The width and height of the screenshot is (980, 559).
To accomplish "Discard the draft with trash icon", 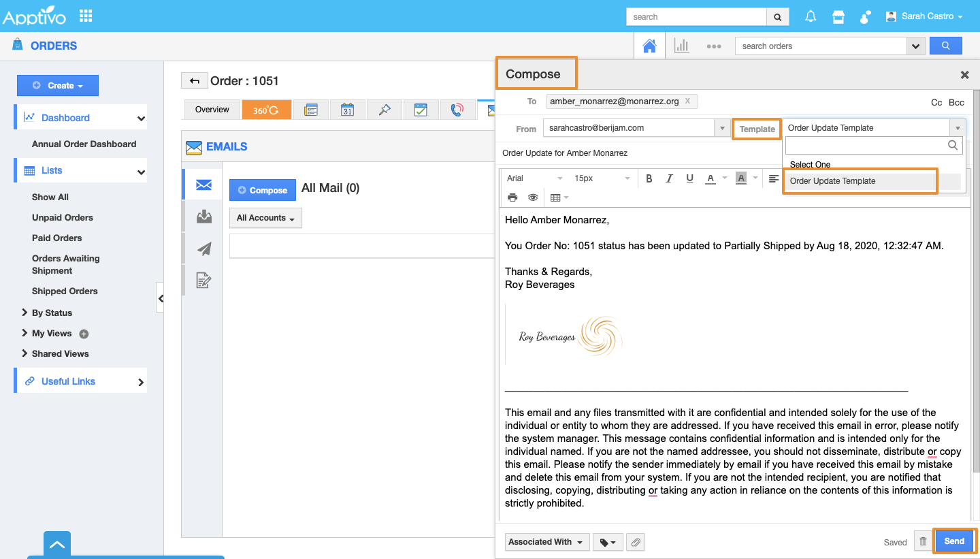I will tap(923, 542).
